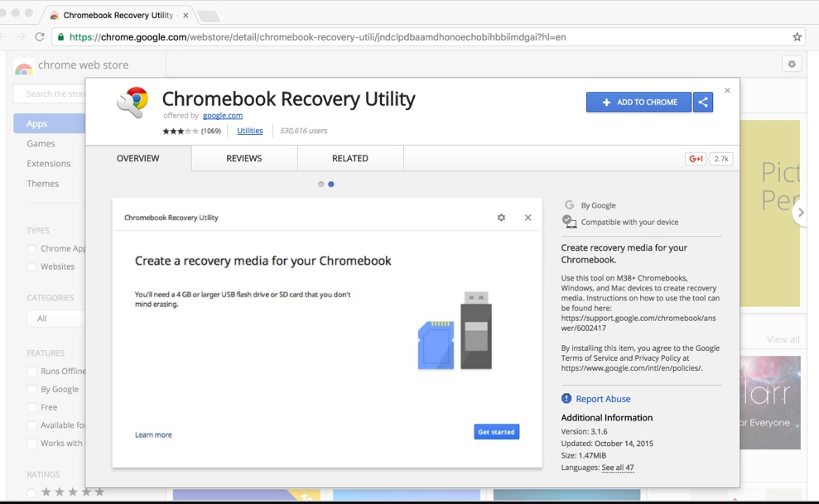
Task: Select the Chrome Apps radio button
Action: [x=31, y=249]
